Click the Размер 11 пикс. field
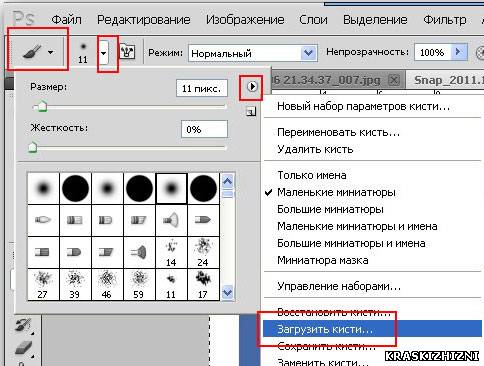The height and width of the screenshot is (366, 484). [202, 88]
